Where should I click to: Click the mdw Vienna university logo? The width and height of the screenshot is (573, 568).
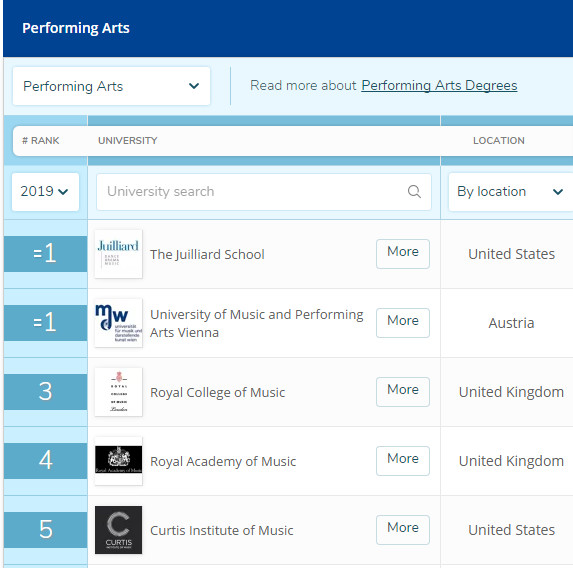(x=118, y=323)
